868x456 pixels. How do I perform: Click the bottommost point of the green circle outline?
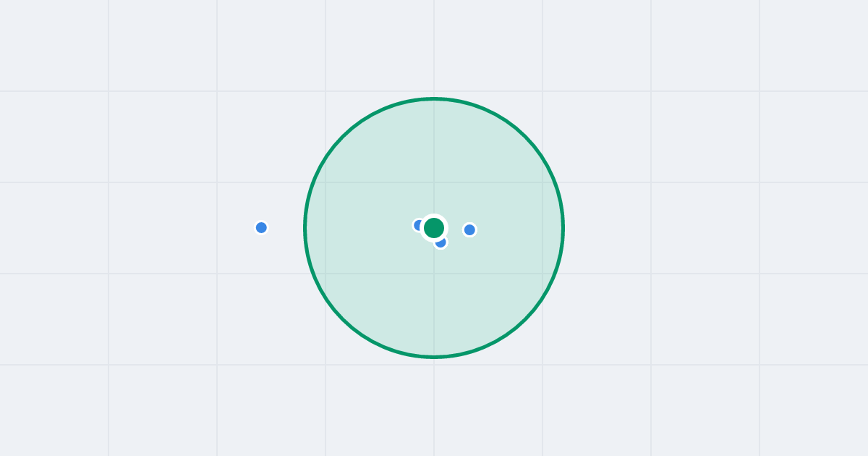(434, 357)
